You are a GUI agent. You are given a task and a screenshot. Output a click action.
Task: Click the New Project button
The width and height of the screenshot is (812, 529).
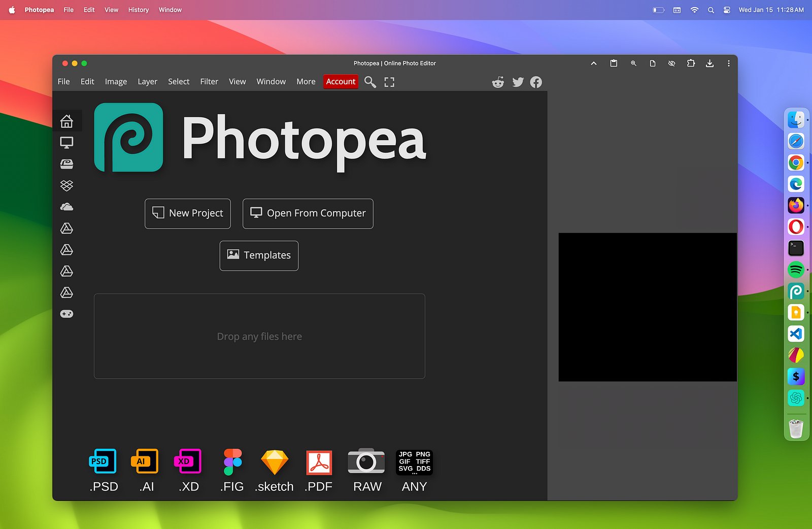(188, 214)
